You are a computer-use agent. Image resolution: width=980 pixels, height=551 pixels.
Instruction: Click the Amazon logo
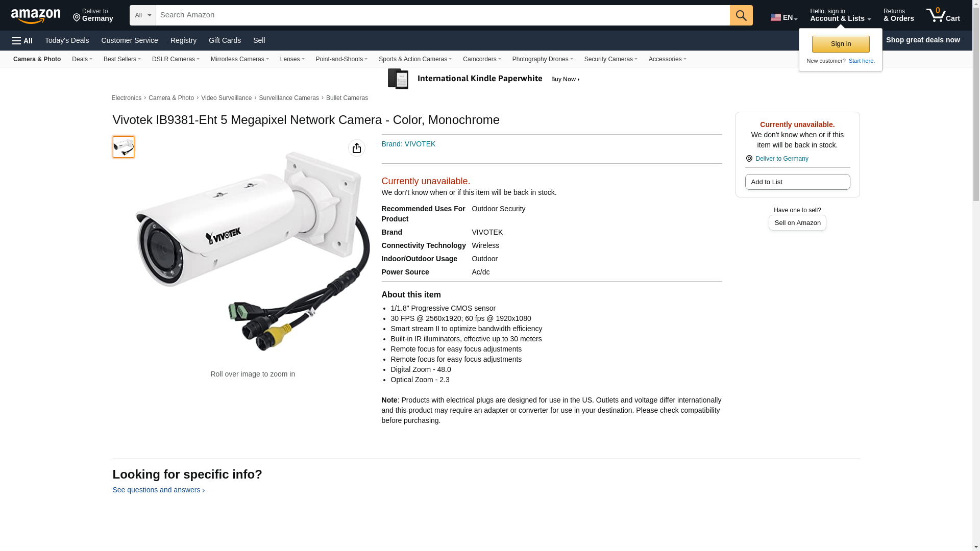click(36, 16)
